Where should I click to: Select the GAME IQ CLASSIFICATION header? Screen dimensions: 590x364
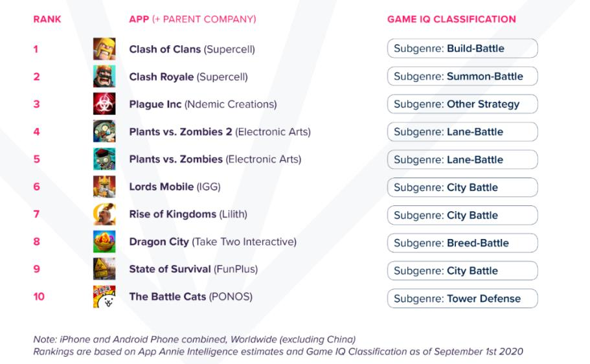coord(451,19)
